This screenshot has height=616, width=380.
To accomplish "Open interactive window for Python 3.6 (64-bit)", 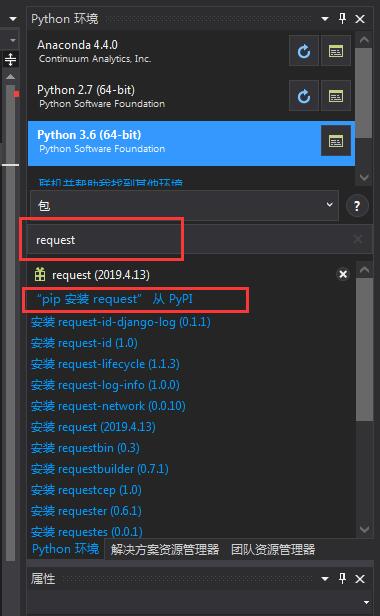I will tap(336, 141).
